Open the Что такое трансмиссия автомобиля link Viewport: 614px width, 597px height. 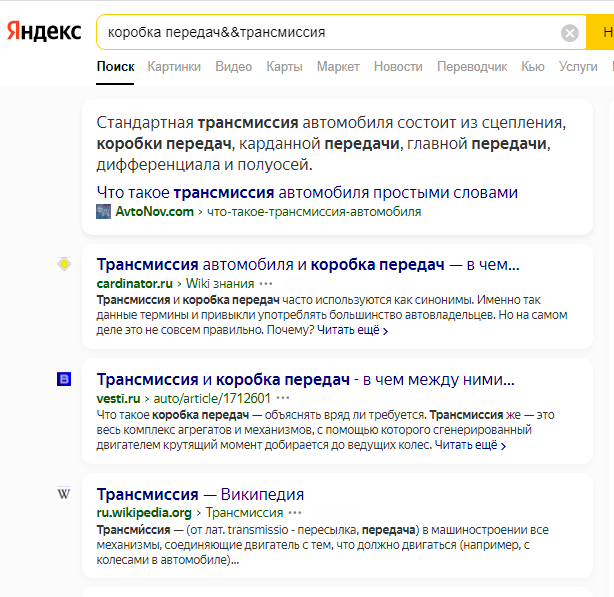pyautogui.click(x=307, y=193)
